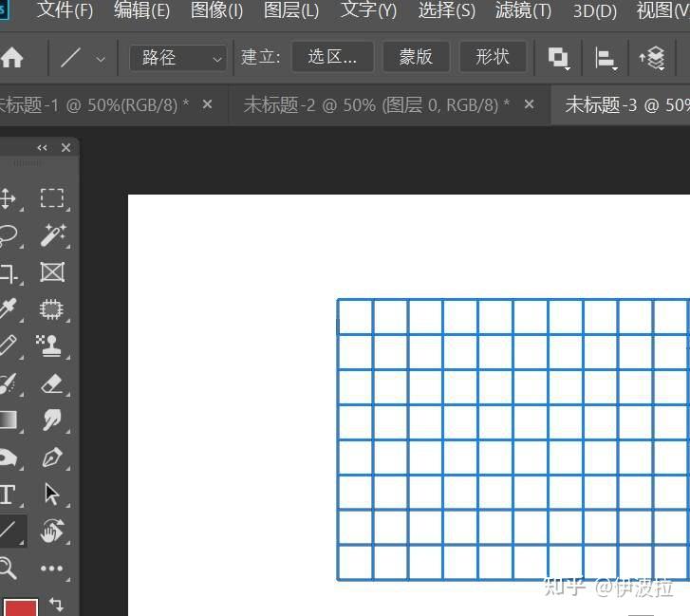The height and width of the screenshot is (616, 690).
Task: Select the Clone Stamp tool
Action: [49, 345]
